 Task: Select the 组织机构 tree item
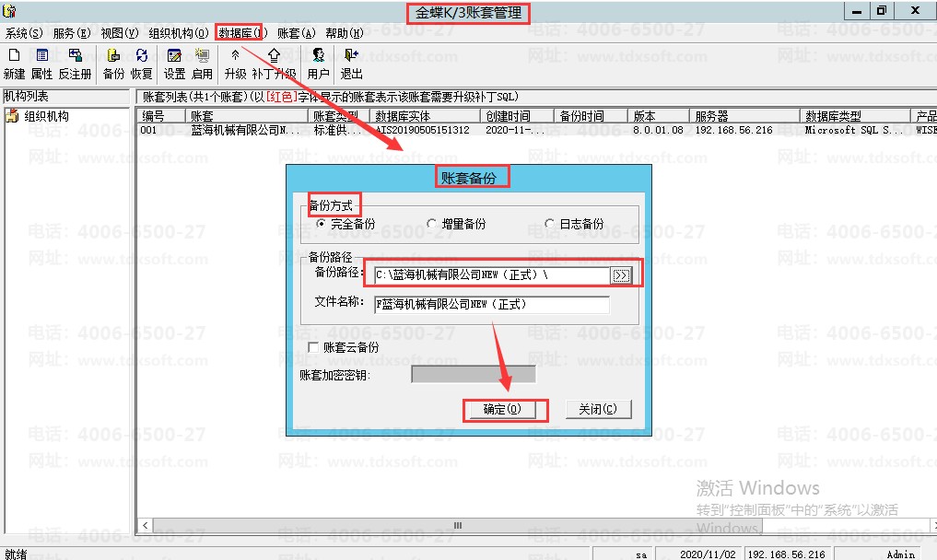coord(47,117)
